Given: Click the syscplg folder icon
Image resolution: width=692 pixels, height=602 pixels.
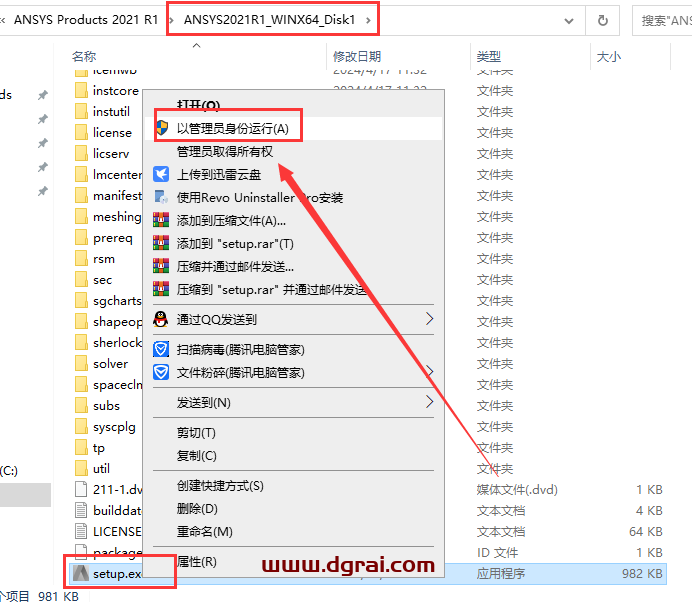Looking at the screenshot, I should [81, 426].
